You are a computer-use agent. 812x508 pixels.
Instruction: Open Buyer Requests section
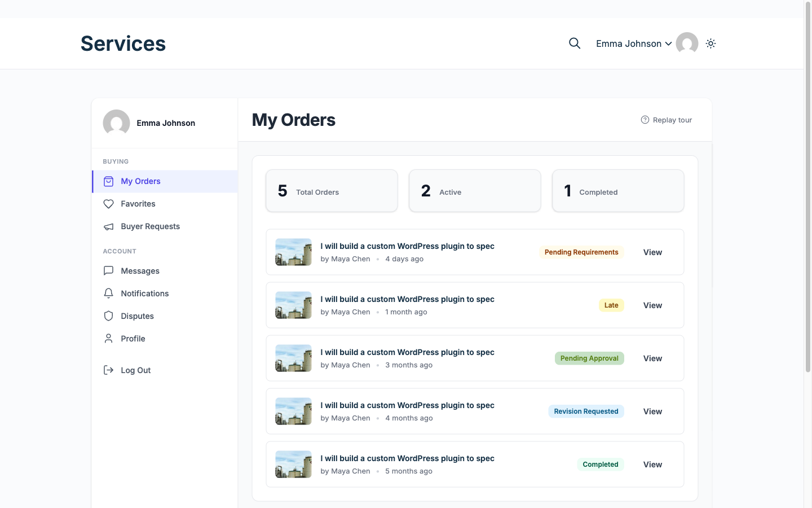click(165, 226)
